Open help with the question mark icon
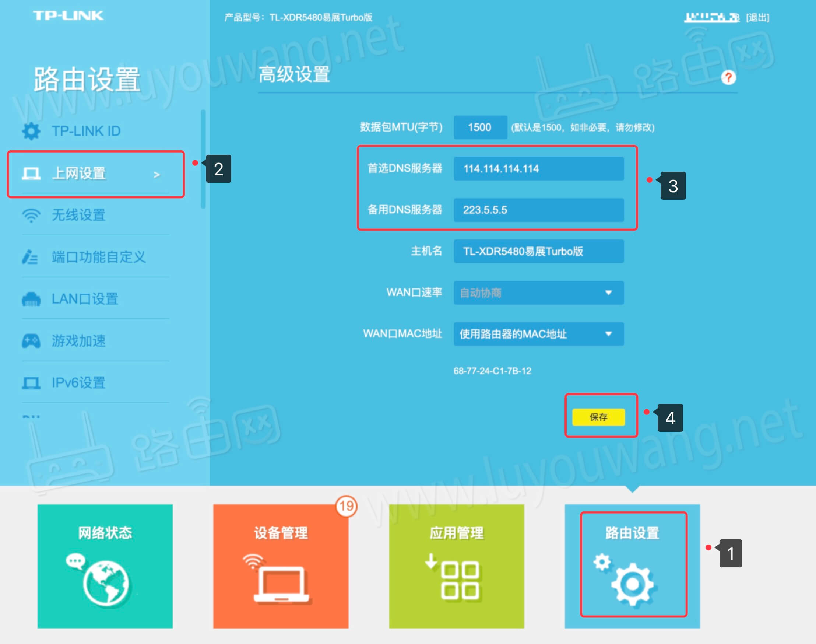This screenshot has height=644, width=816. [728, 78]
